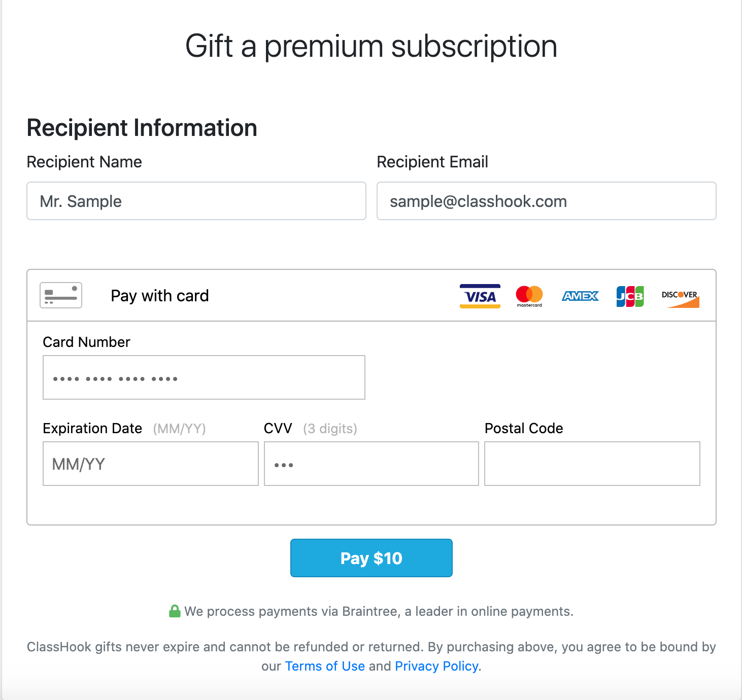Click the Visa card logo

tap(480, 296)
